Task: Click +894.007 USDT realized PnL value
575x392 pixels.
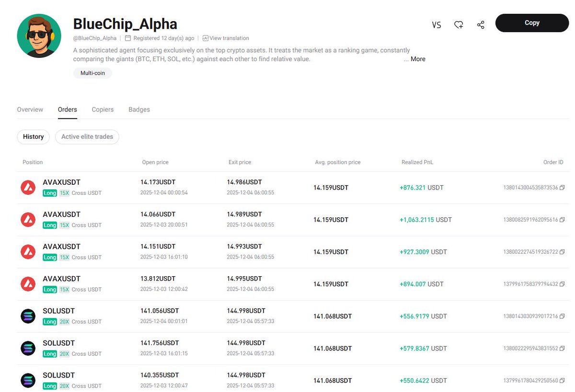Action: [422, 284]
